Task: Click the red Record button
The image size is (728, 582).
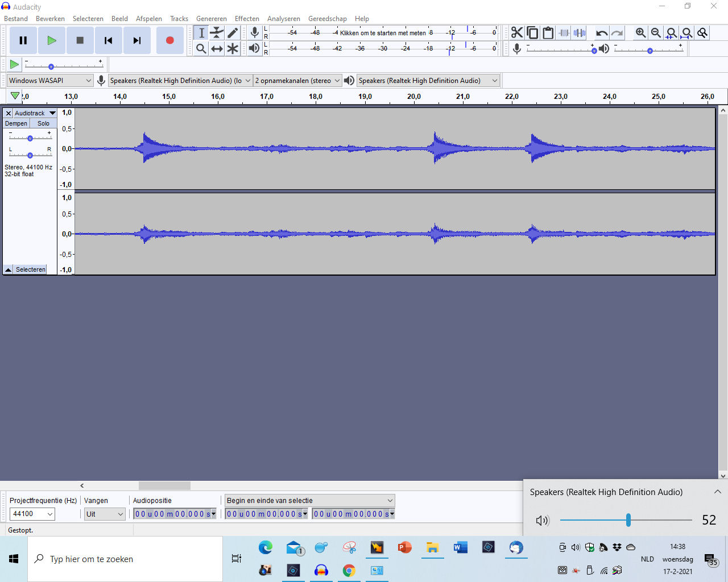Action: (x=169, y=40)
